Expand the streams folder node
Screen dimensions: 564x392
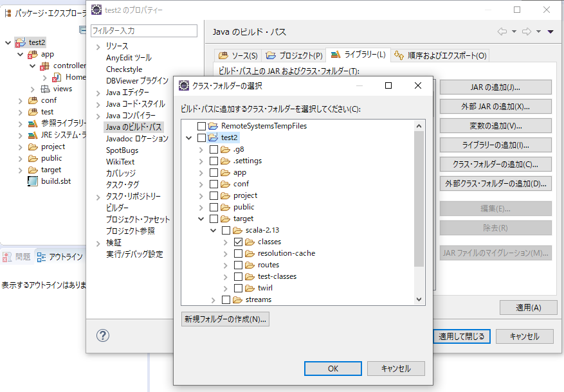point(214,300)
